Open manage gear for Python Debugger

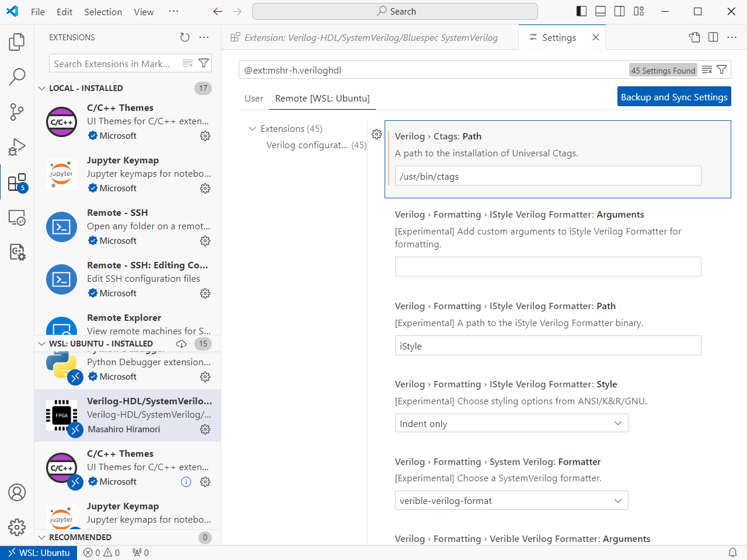pos(205,377)
